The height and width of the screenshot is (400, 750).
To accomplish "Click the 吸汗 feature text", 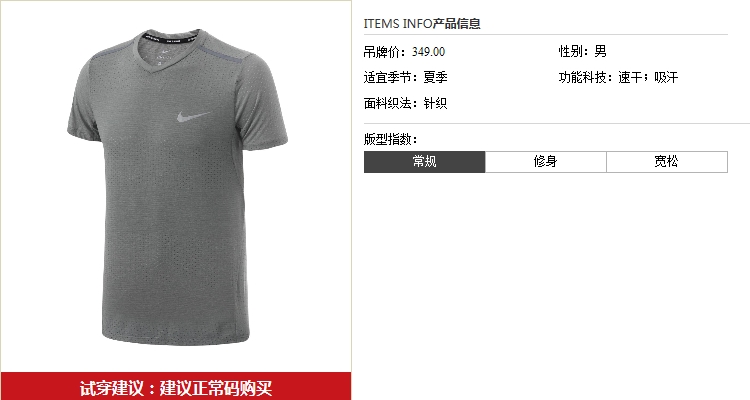I will [666, 77].
